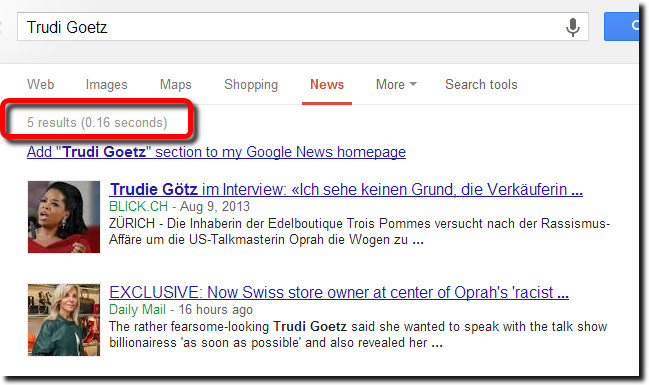The image size is (649, 385).
Task: Open the Maps tab
Action: (x=175, y=84)
